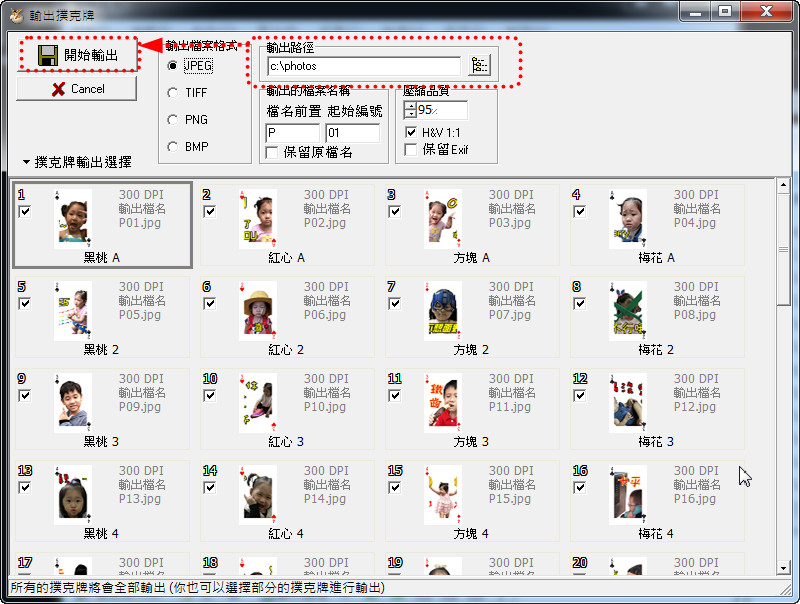Uncheck card 4 梅花 A checkbox
Image resolution: width=800 pixels, height=604 pixels.
pos(579,211)
